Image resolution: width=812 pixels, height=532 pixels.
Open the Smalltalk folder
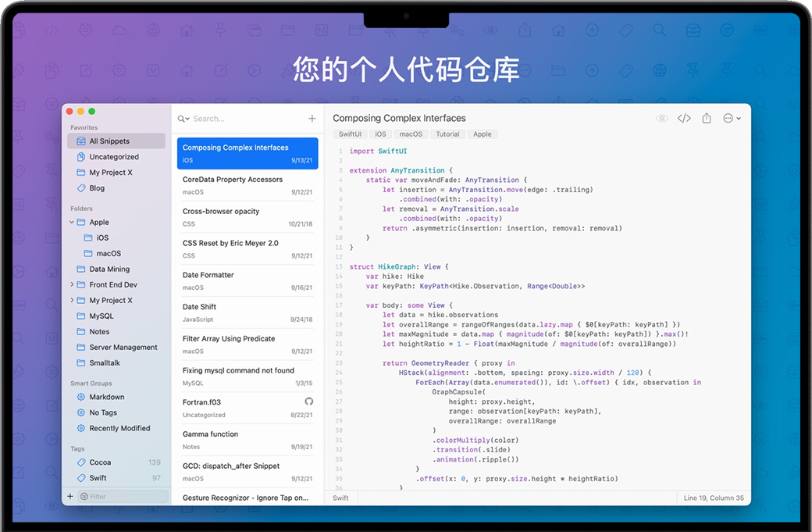click(116, 362)
